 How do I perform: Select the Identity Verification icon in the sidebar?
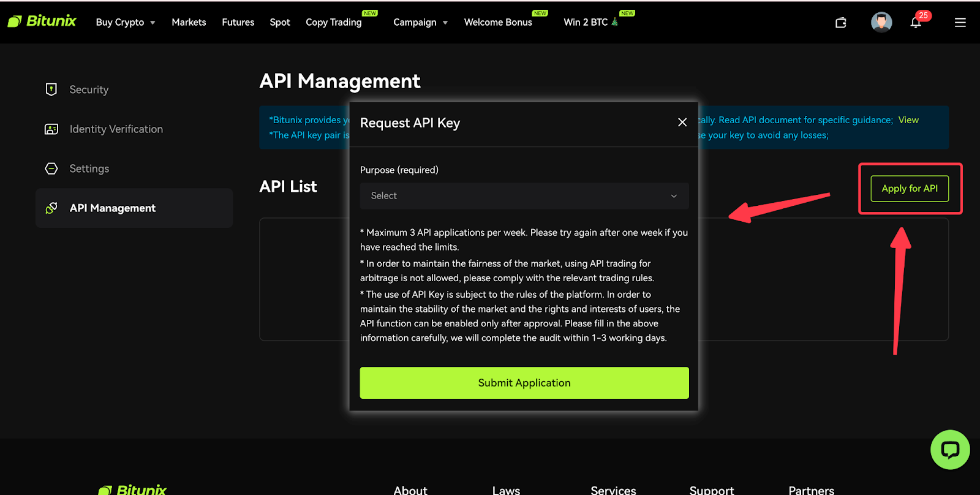pos(51,129)
